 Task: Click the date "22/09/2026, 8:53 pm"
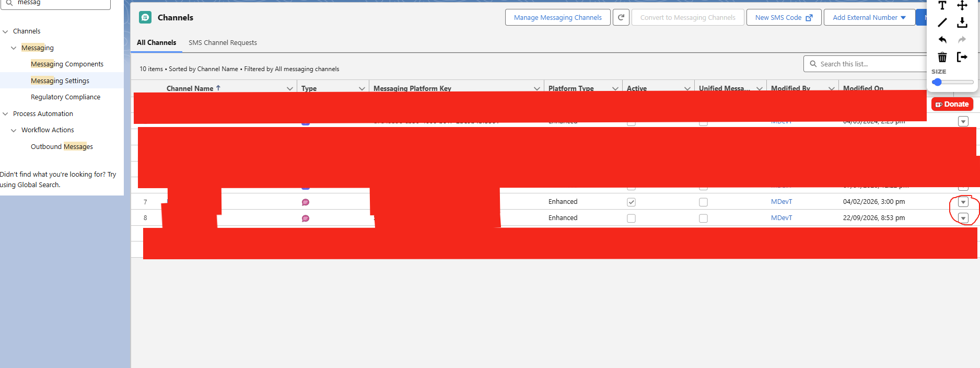tap(874, 217)
